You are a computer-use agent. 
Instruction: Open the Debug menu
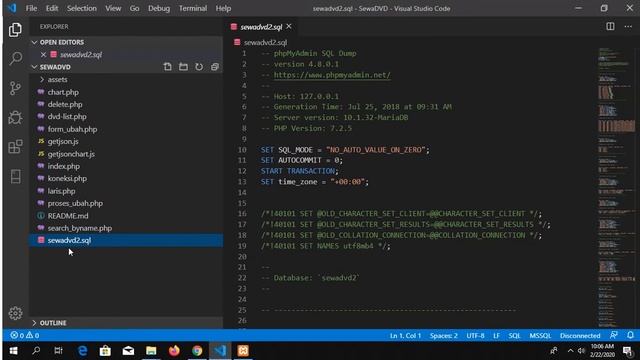(159, 8)
